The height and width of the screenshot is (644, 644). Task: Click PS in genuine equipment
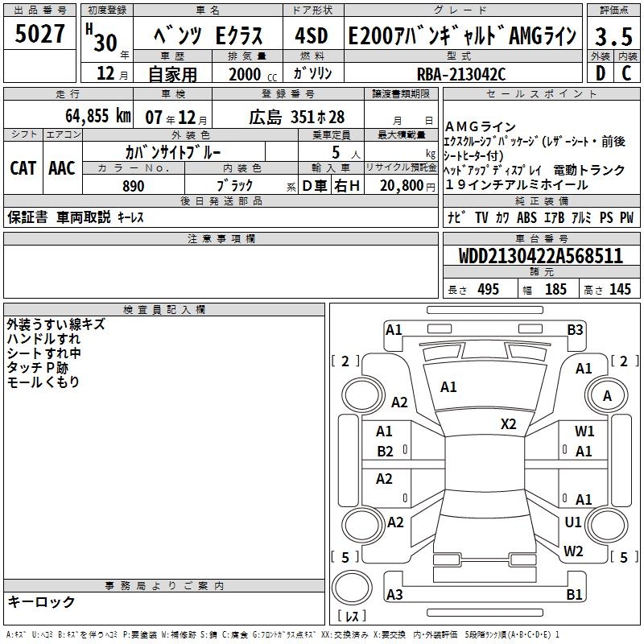(606, 217)
